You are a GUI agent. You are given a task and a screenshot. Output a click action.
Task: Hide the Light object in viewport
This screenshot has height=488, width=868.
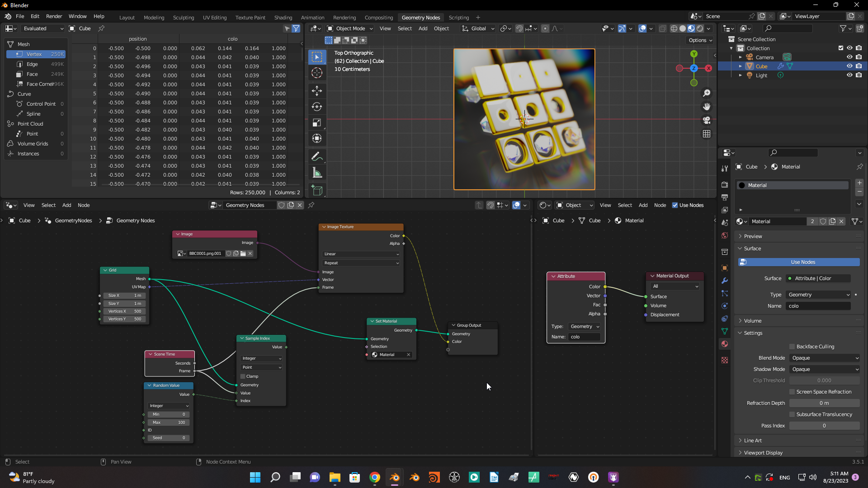pos(849,75)
